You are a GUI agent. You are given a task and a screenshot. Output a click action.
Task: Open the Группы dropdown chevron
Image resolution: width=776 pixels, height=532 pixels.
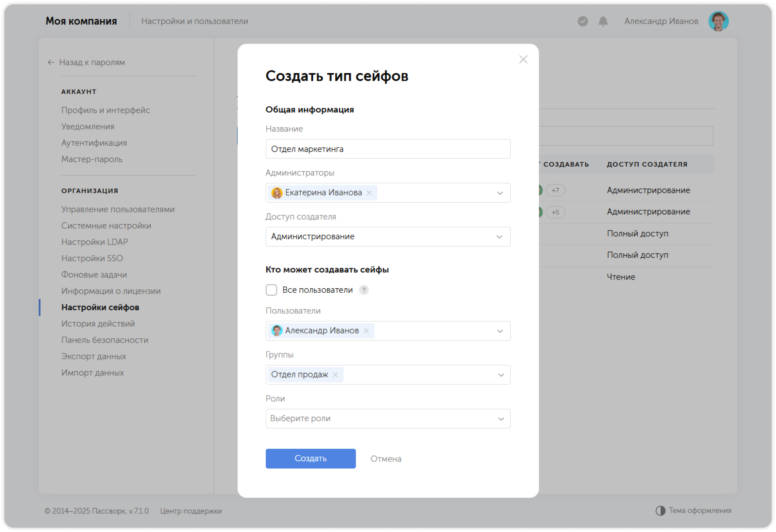pyautogui.click(x=501, y=375)
